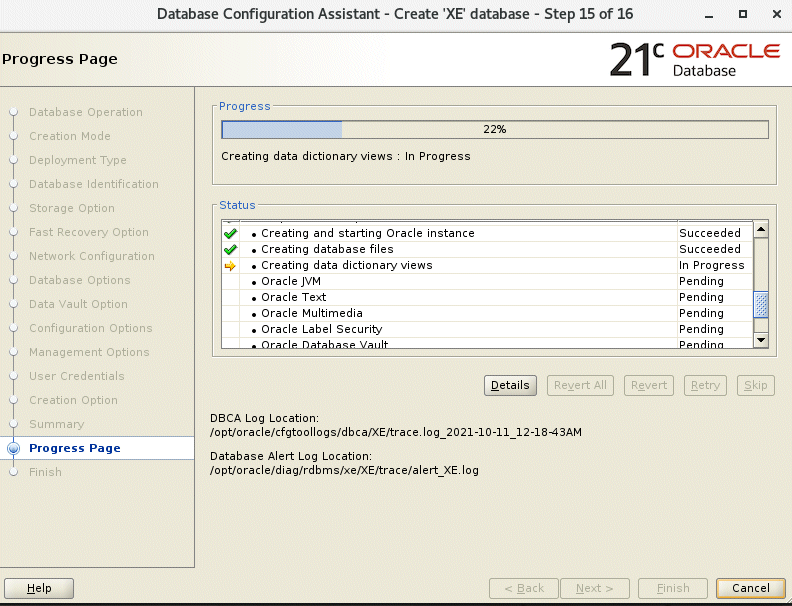Click the Skip button
Image resolution: width=792 pixels, height=606 pixels.
756,385
